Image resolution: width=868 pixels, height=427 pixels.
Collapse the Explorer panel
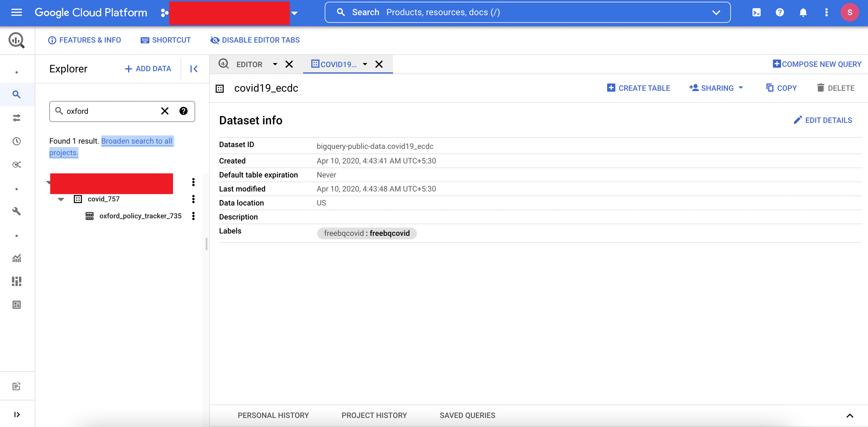pos(194,69)
